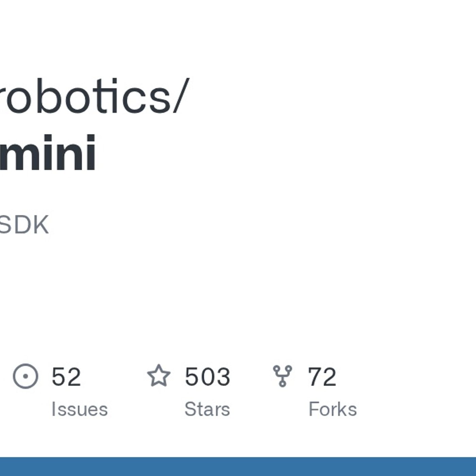Click the Forks label text

(333, 409)
